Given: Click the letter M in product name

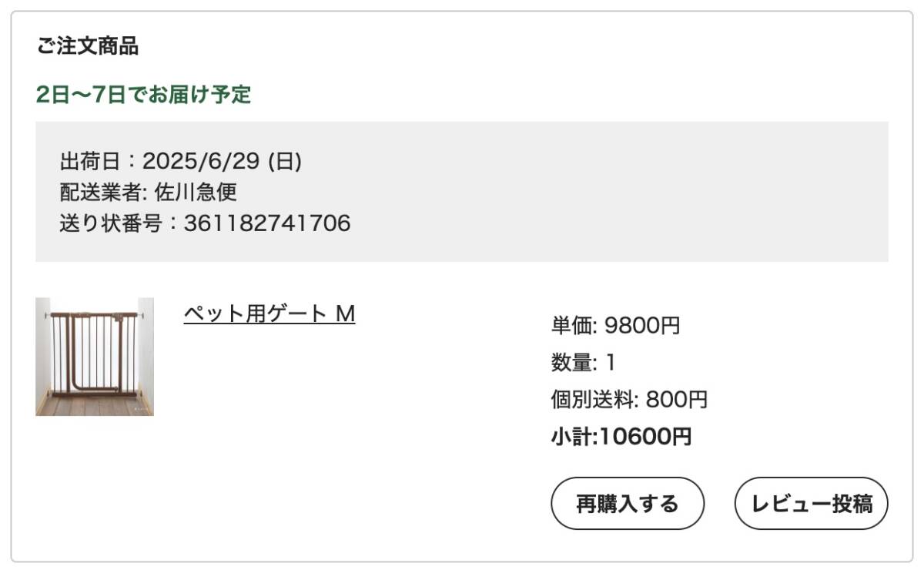Looking at the screenshot, I should point(346,314).
